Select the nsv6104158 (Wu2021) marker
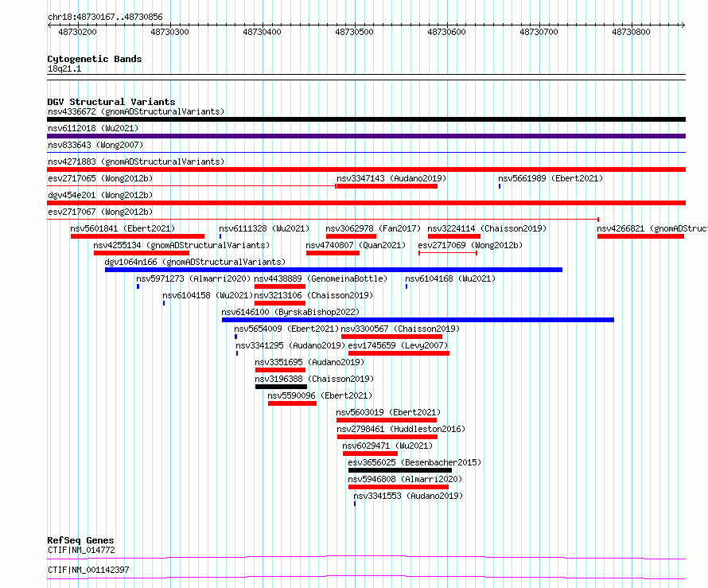The height and width of the screenshot is (588, 708). click(x=164, y=303)
